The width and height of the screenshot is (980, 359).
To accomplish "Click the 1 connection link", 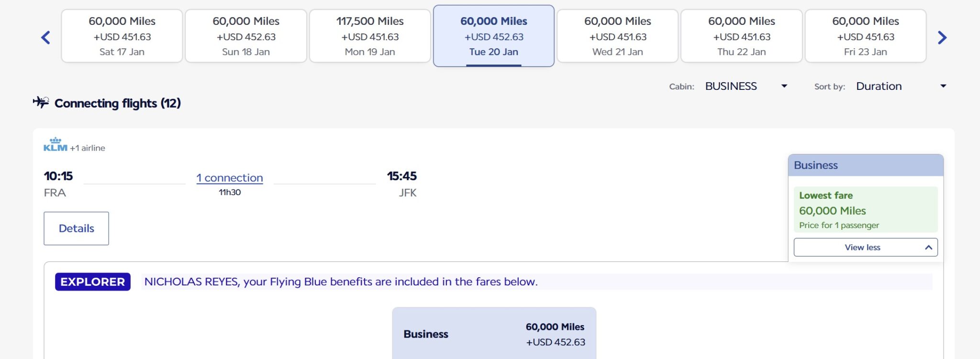I will (230, 178).
